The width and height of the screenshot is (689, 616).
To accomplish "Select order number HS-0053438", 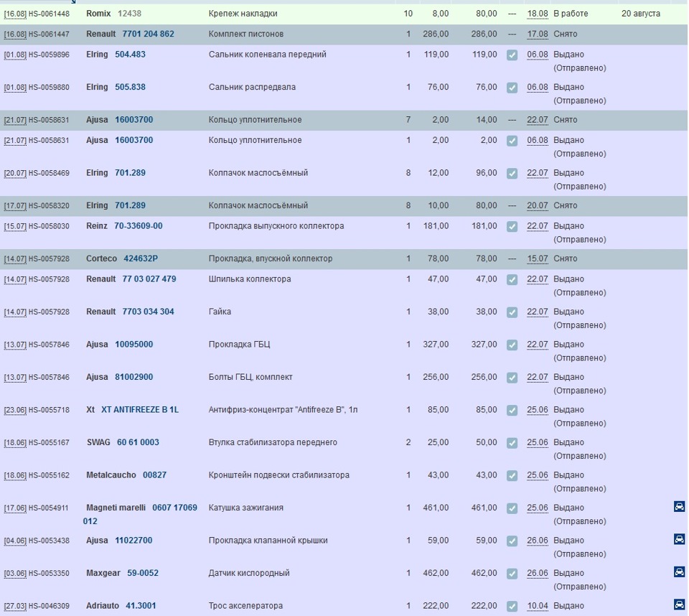I will pos(49,541).
